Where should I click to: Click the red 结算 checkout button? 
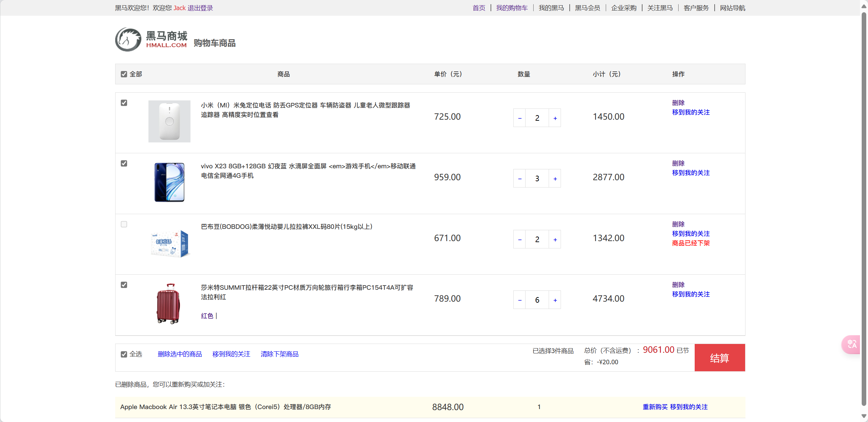click(x=720, y=358)
